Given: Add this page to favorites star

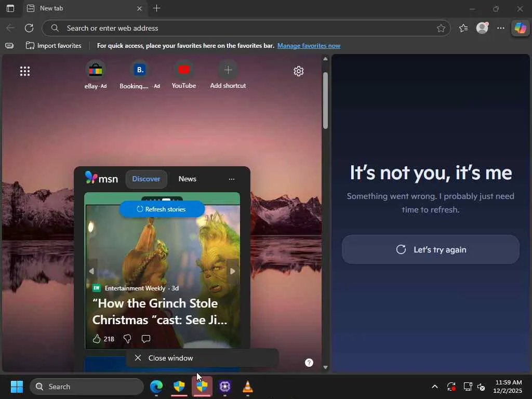Looking at the screenshot, I should click(x=441, y=28).
